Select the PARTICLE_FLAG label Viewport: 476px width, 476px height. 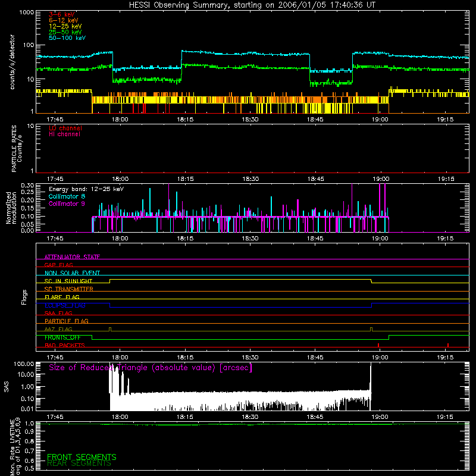tap(67, 321)
